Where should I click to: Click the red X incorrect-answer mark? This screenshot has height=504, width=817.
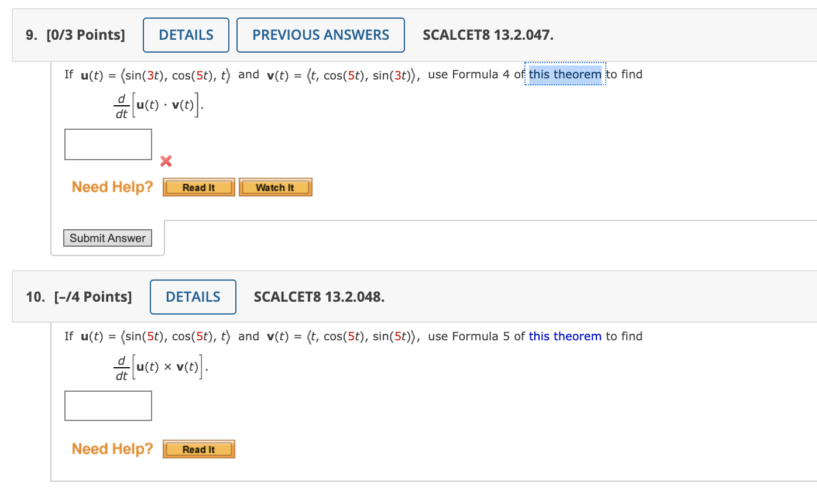166,161
